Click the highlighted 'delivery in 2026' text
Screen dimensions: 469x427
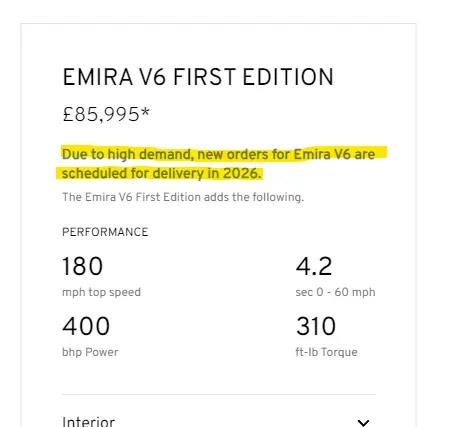click(207, 173)
